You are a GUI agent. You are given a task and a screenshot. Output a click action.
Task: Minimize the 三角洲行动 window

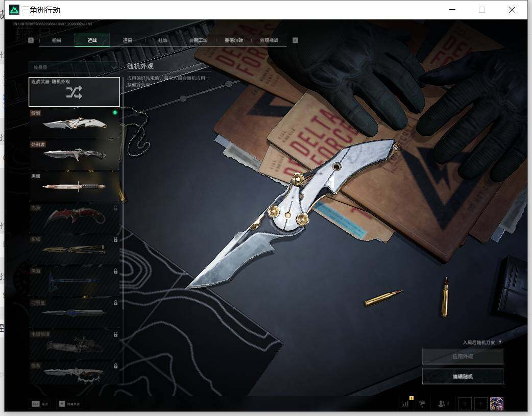[x=452, y=10]
